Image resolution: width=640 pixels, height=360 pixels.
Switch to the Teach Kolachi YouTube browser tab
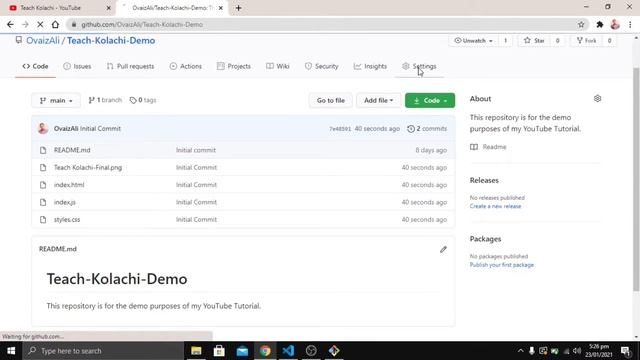[x=57, y=8]
